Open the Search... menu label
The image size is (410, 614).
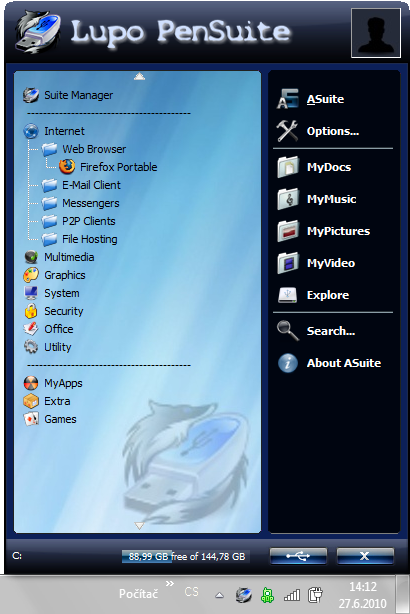tap(331, 331)
